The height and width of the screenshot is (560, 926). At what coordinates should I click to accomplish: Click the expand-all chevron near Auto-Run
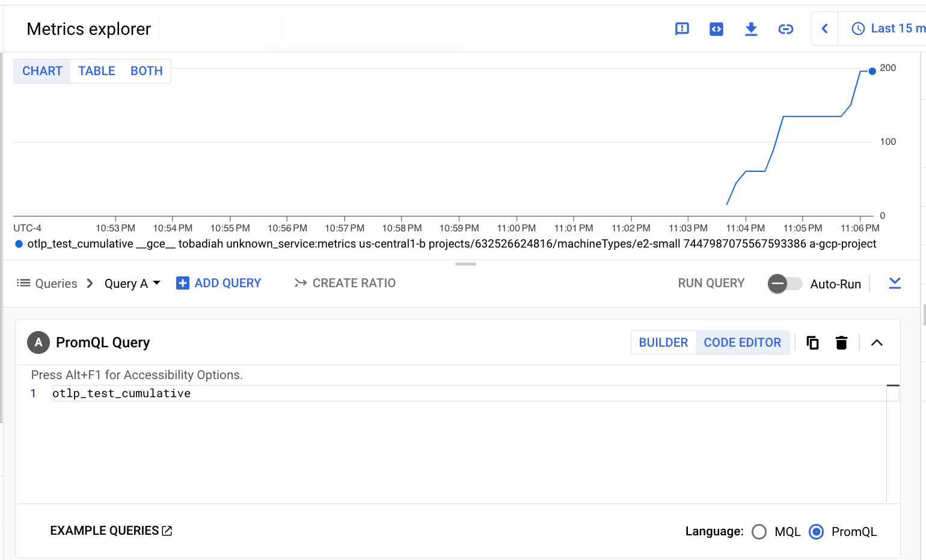pos(895,282)
